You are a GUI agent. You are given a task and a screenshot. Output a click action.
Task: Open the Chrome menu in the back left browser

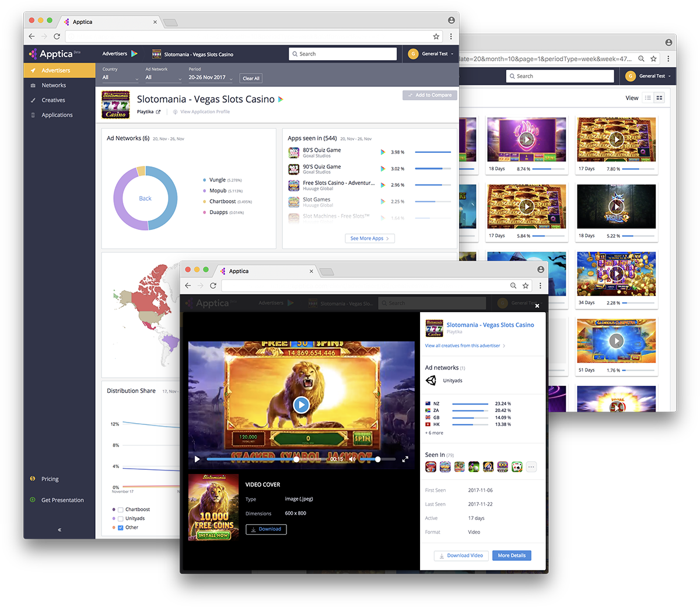(451, 36)
